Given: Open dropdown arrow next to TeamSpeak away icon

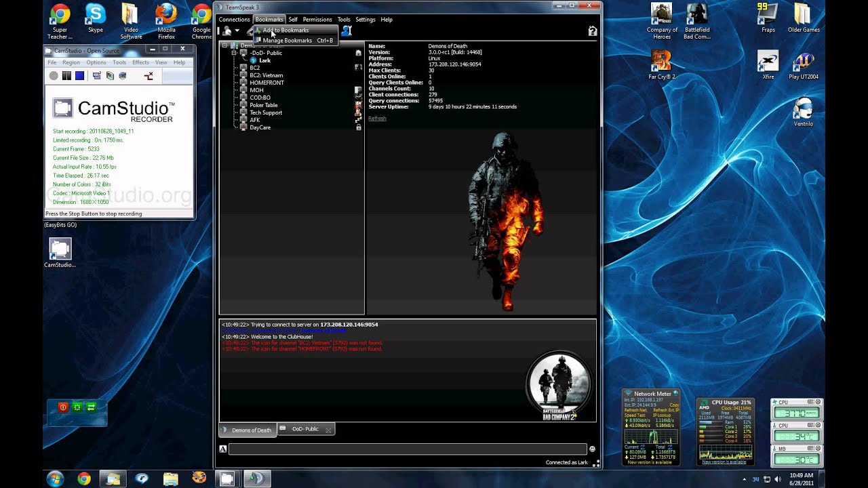Looking at the screenshot, I should (x=237, y=30).
